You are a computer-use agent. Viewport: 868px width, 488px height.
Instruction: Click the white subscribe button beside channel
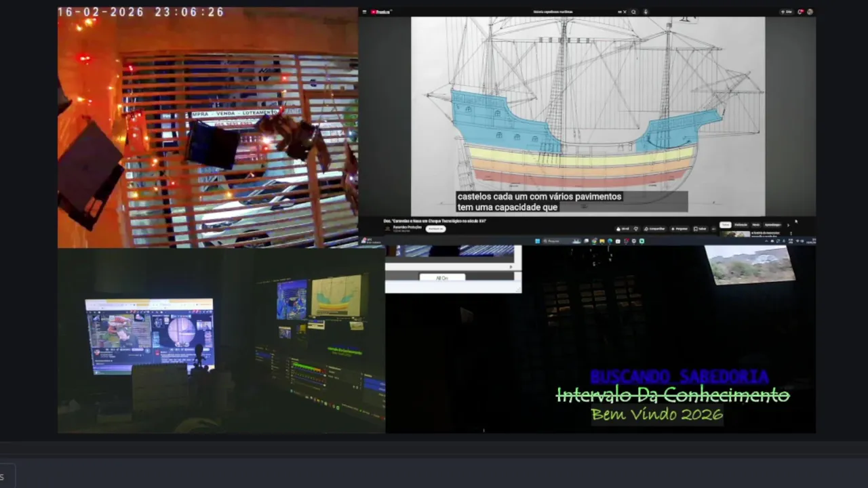point(435,229)
